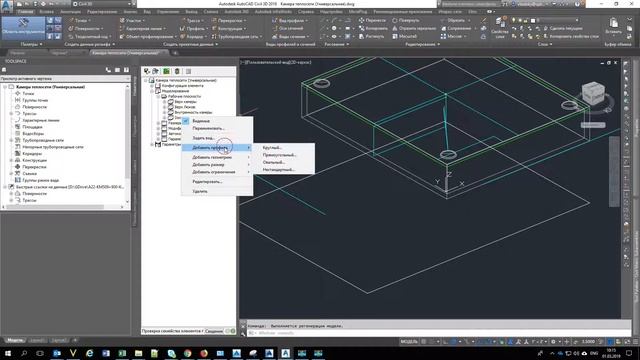Toggle the grid display in status bar
The width and height of the screenshot is (640, 360).
pos(424,342)
